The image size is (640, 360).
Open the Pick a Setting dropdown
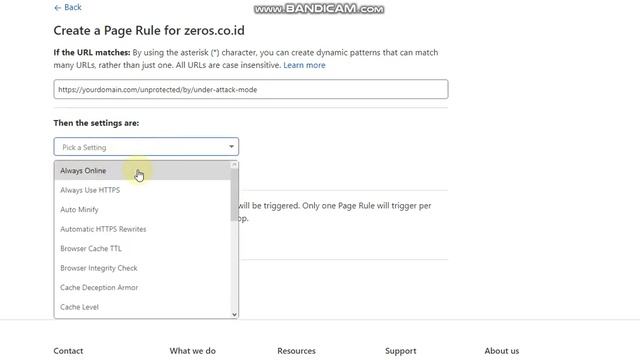point(146,147)
